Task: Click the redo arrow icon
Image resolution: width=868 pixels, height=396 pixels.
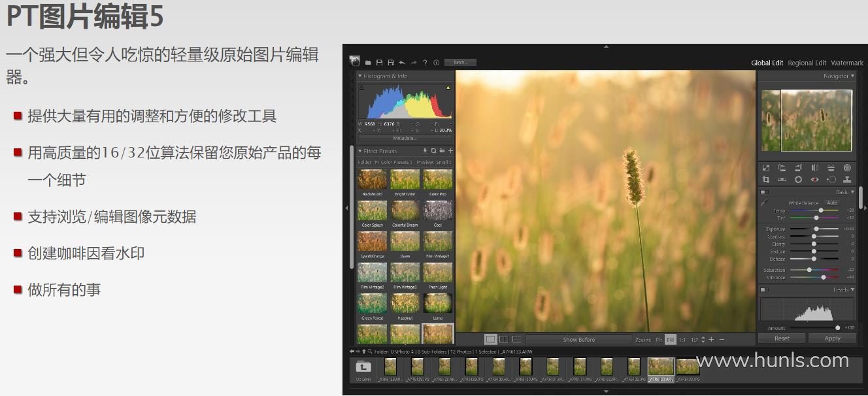Action: [x=414, y=63]
